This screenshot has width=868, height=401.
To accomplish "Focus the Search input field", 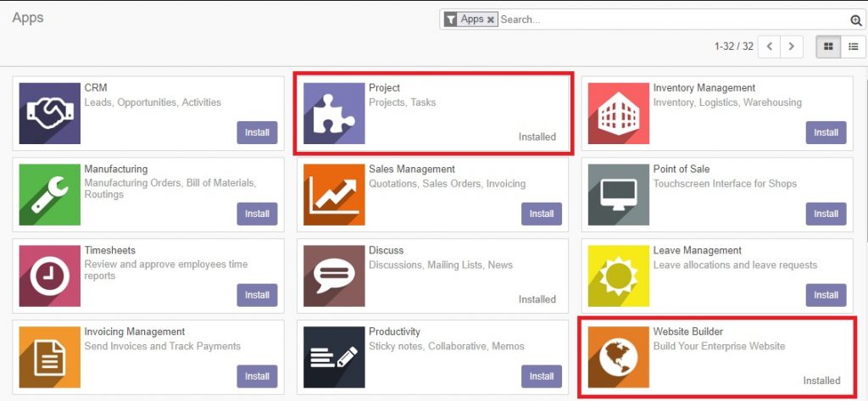I will coord(673,19).
